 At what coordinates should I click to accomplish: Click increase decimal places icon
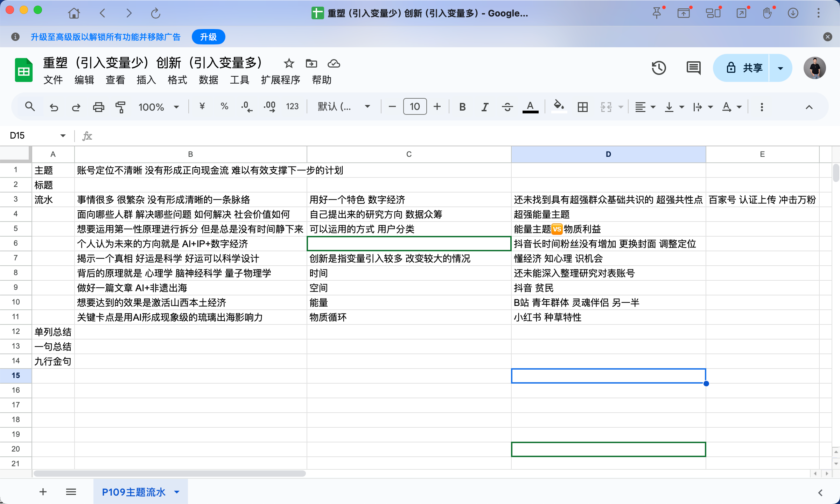point(269,107)
